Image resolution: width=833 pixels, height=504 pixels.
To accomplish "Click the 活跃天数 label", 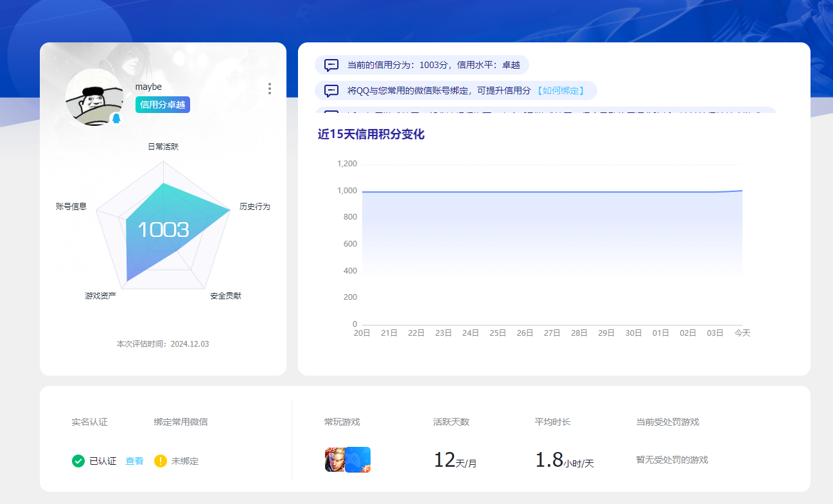I will coord(452,422).
